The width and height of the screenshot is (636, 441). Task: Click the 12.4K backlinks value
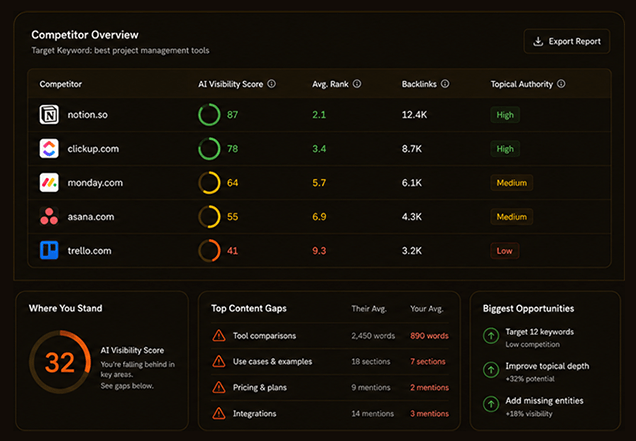(414, 115)
